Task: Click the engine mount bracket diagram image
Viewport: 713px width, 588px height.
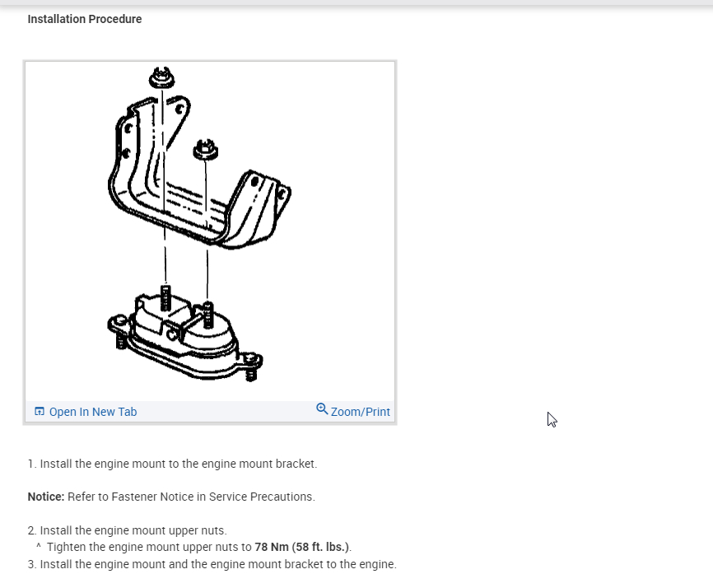Action: [x=210, y=231]
